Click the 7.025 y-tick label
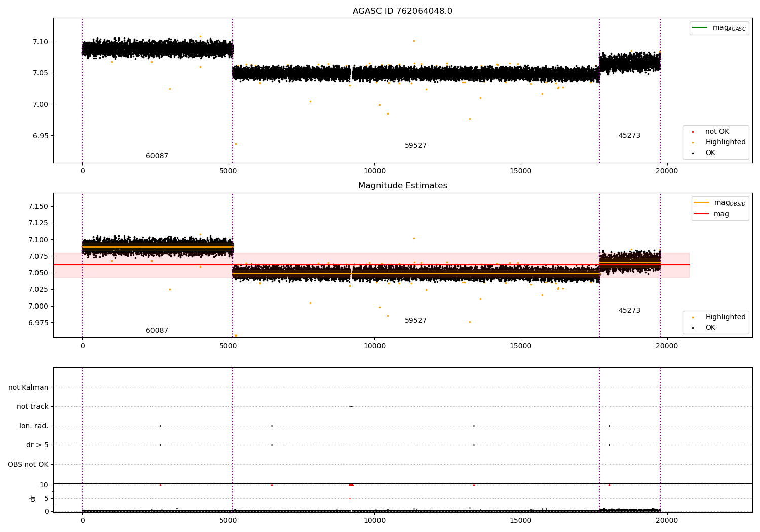Viewport: 760px width, 532px height. (x=39, y=289)
